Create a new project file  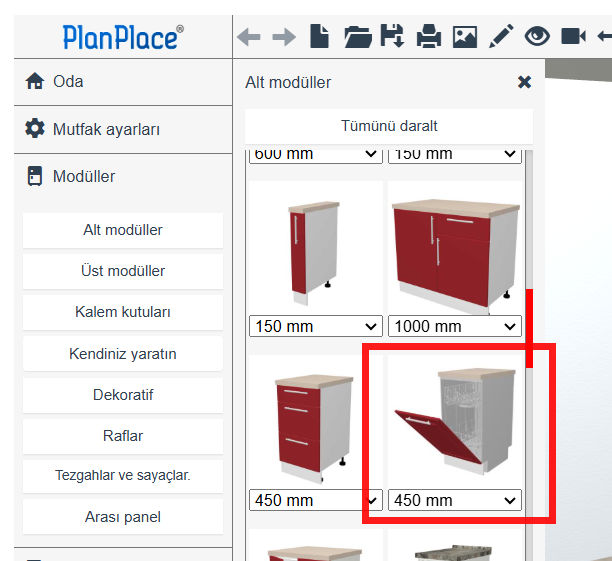319,36
